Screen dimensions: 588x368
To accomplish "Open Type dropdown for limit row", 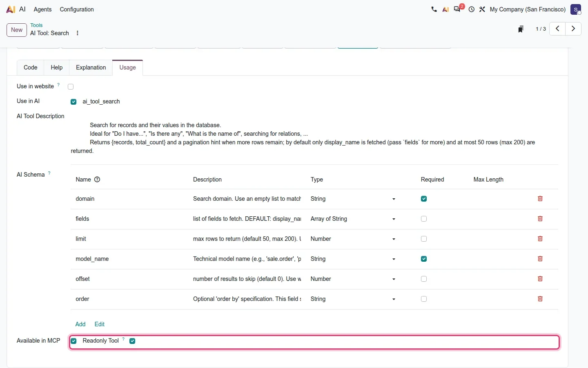I will click(x=353, y=239).
